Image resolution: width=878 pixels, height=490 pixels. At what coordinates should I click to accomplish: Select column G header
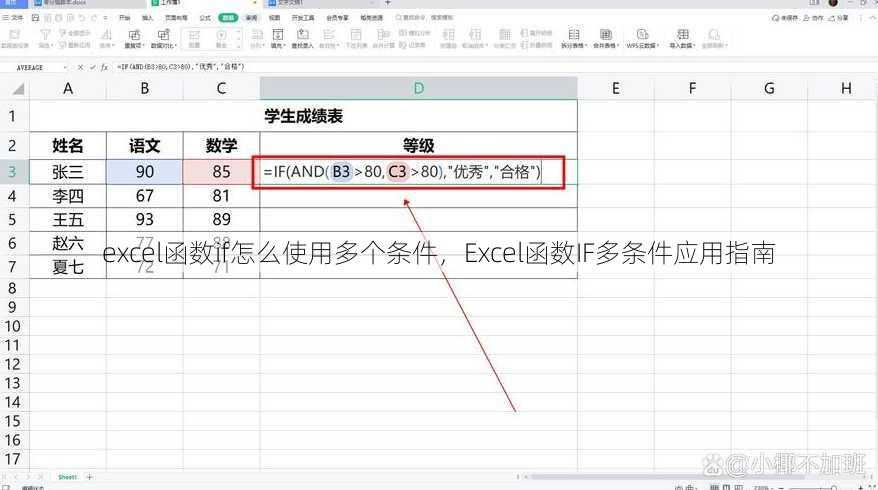pyautogui.click(x=769, y=88)
